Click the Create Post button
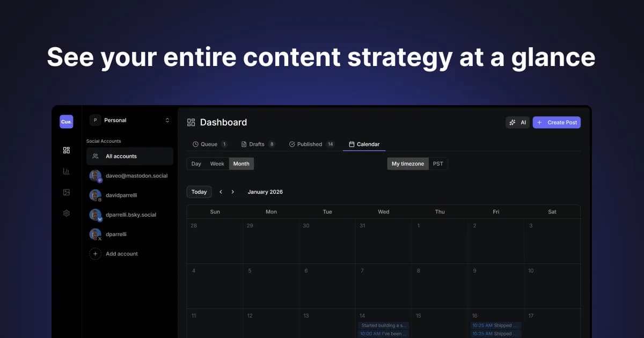Image resolution: width=644 pixels, height=338 pixels. (557, 122)
